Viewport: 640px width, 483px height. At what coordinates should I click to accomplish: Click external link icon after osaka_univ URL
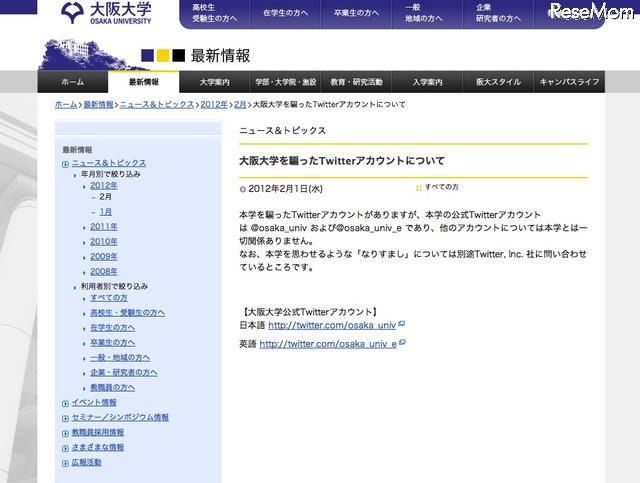pos(402,324)
